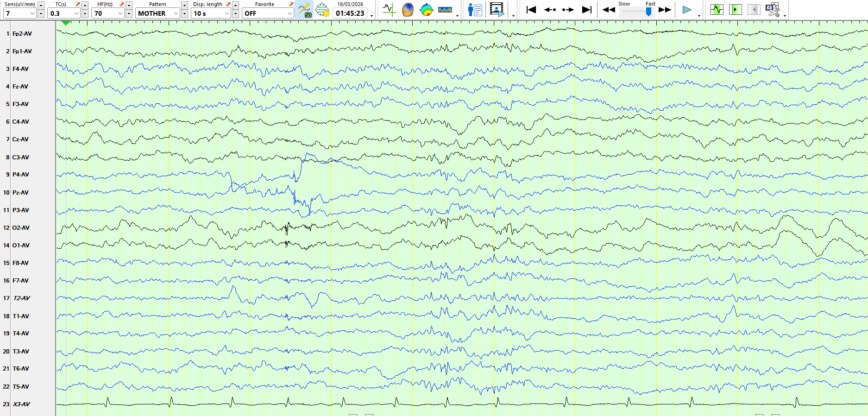This screenshot has width=868, height=416.
Task: Select the F4-AV channel label
Action: (x=20, y=69)
